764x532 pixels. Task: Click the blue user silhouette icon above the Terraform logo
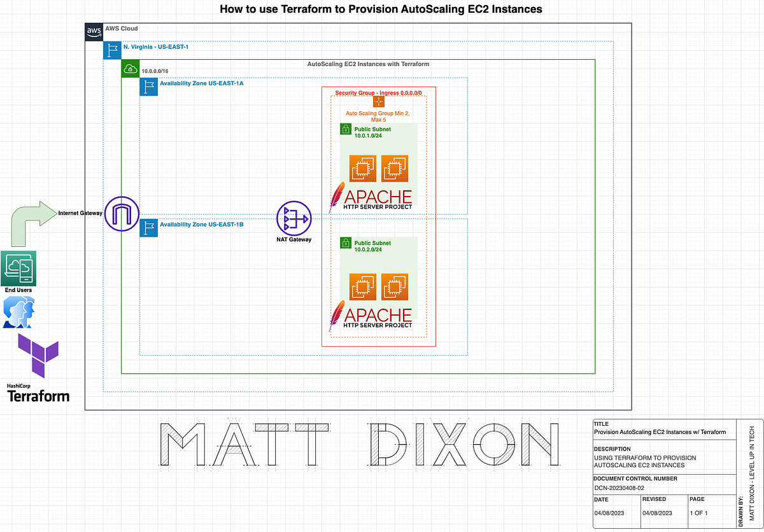tap(18, 311)
